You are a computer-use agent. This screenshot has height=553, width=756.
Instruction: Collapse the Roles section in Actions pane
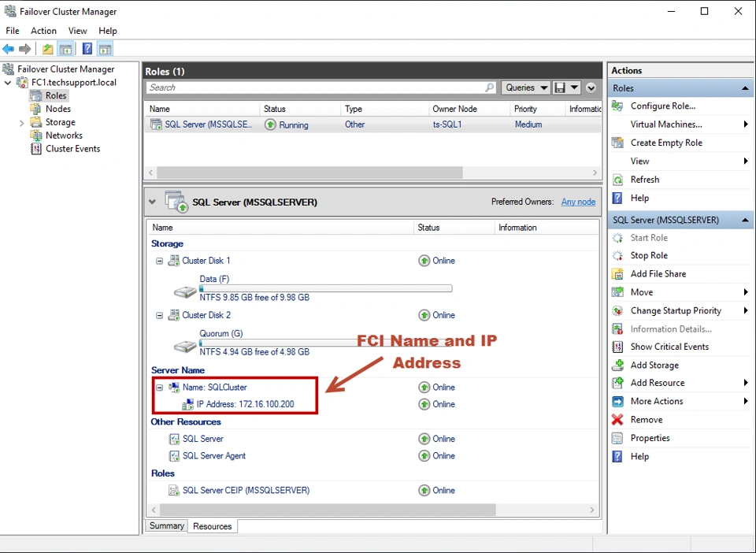click(745, 88)
